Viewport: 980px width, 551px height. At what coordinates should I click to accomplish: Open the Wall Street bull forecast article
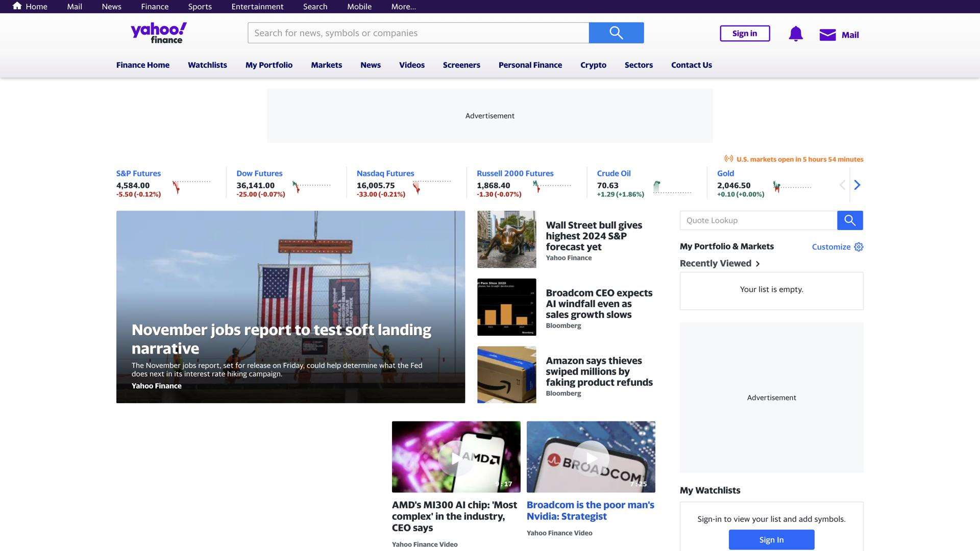coord(594,236)
